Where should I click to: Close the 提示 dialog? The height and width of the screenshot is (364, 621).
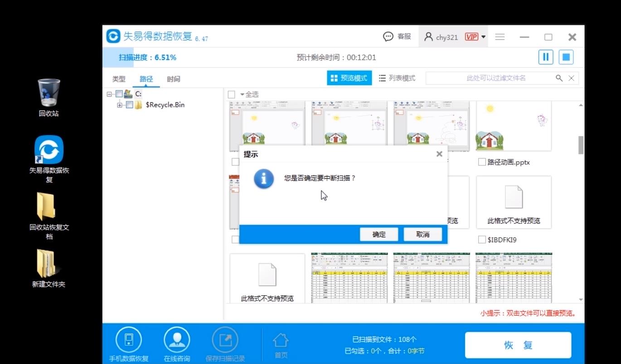(x=439, y=154)
